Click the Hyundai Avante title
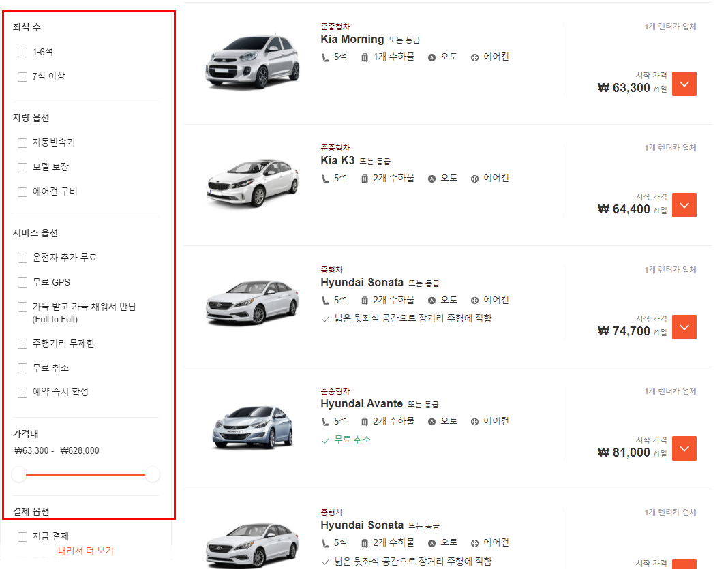The width and height of the screenshot is (728, 569). tap(362, 404)
